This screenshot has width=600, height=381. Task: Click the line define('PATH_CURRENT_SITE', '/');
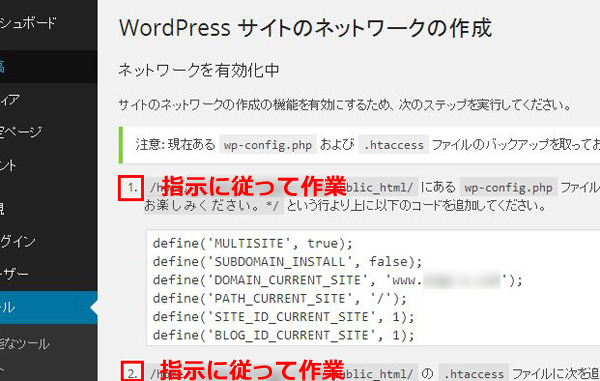click(280, 298)
